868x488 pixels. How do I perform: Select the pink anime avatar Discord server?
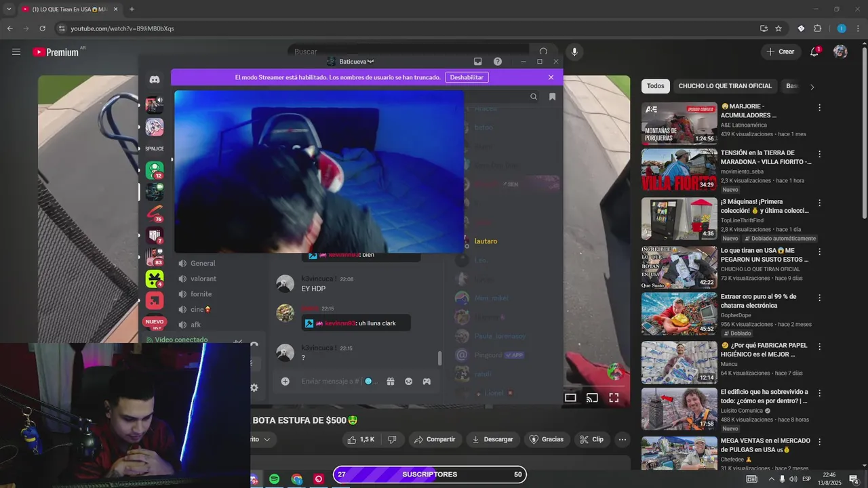(x=155, y=127)
